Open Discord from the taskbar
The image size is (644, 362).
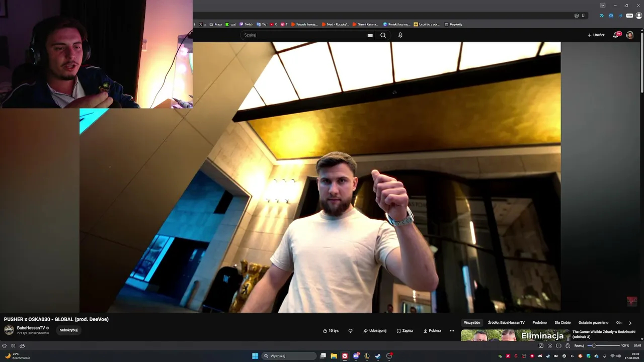356,356
